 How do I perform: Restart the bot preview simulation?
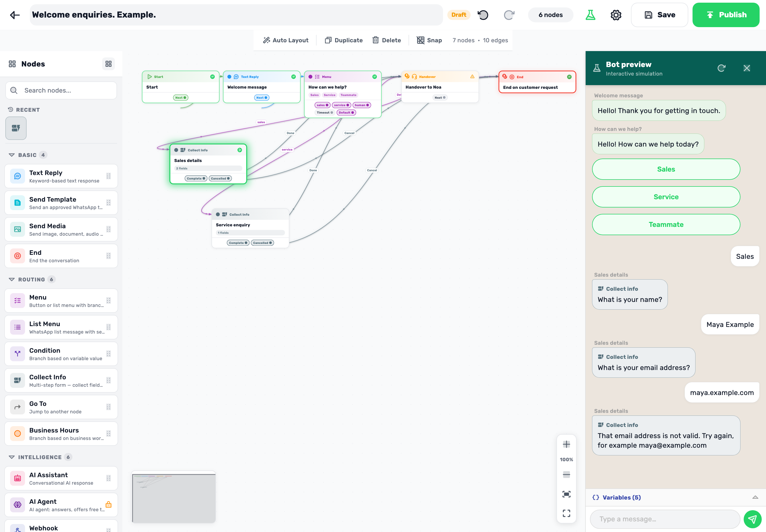(721, 68)
